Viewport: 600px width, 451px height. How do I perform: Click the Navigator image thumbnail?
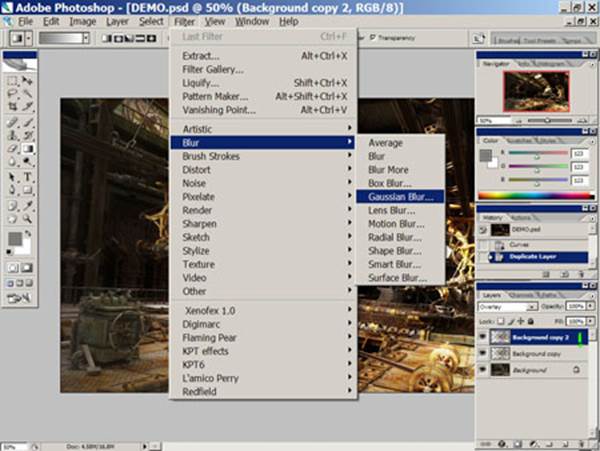(x=536, y=91)
